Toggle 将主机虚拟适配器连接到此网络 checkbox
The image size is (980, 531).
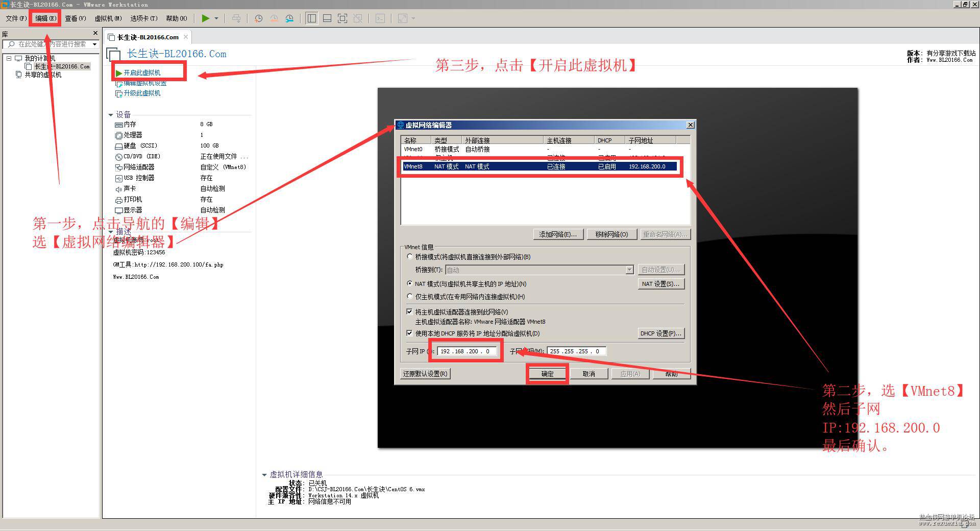[x=409, y=311]
